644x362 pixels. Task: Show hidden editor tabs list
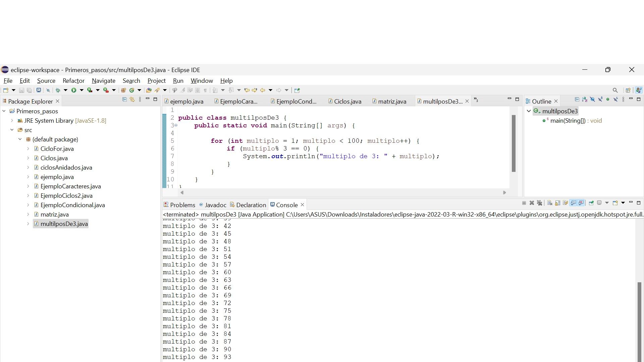[476, 100]
